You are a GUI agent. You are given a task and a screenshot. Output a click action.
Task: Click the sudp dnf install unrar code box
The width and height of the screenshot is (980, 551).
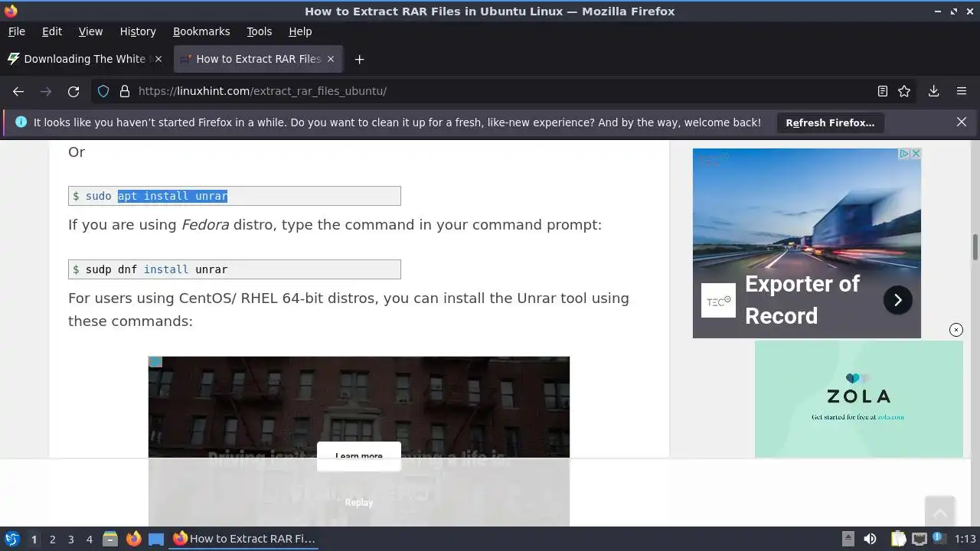(234, 269)
